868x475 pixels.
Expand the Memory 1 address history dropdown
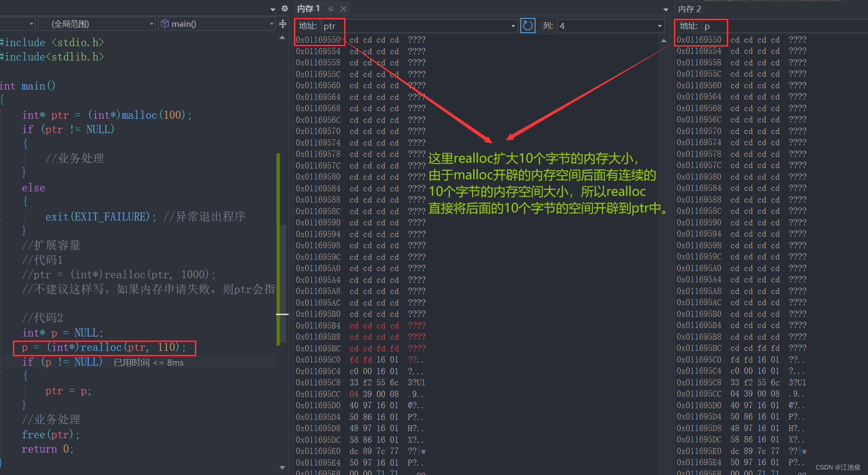[x=513, y=26]
